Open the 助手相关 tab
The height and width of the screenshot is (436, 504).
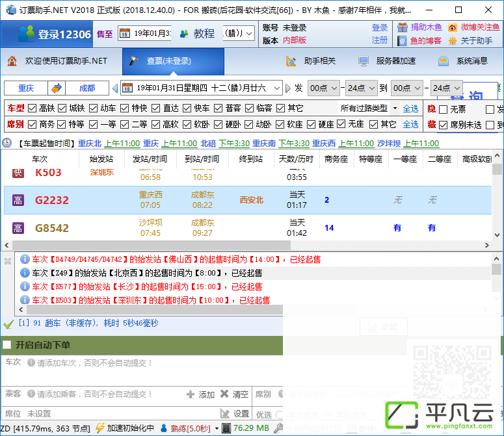pos(312,61)
